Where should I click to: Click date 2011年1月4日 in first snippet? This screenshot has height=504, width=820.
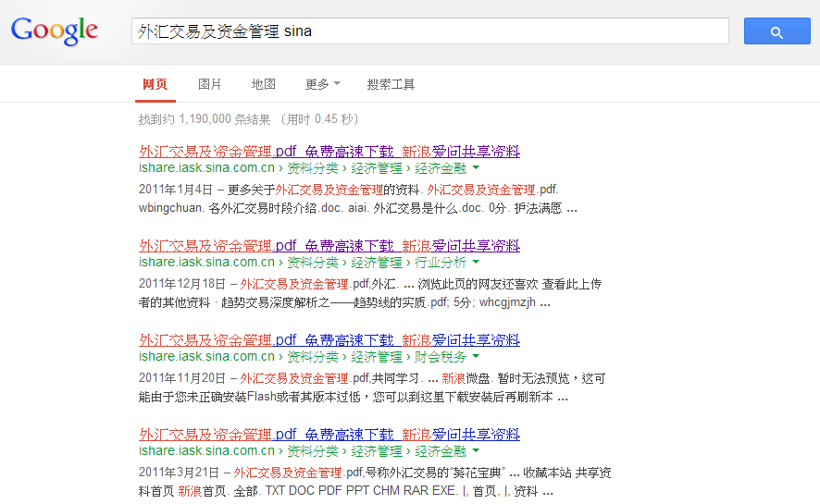coord(176,189)
